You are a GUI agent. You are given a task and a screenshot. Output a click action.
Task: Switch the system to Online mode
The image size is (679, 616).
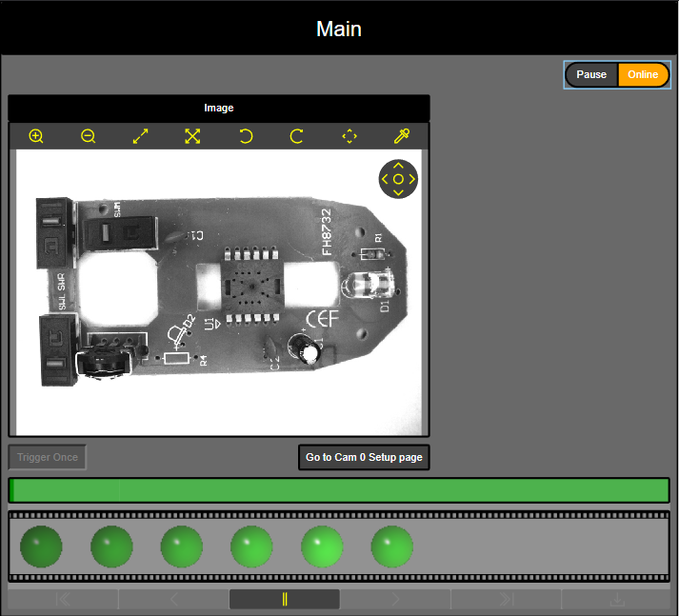click(x=643, y=75)
